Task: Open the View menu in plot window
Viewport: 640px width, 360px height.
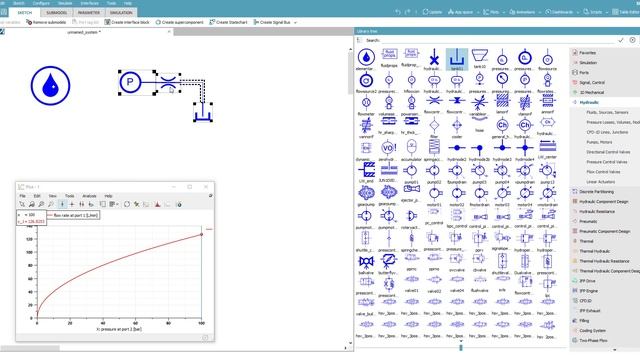Action: 53,196
